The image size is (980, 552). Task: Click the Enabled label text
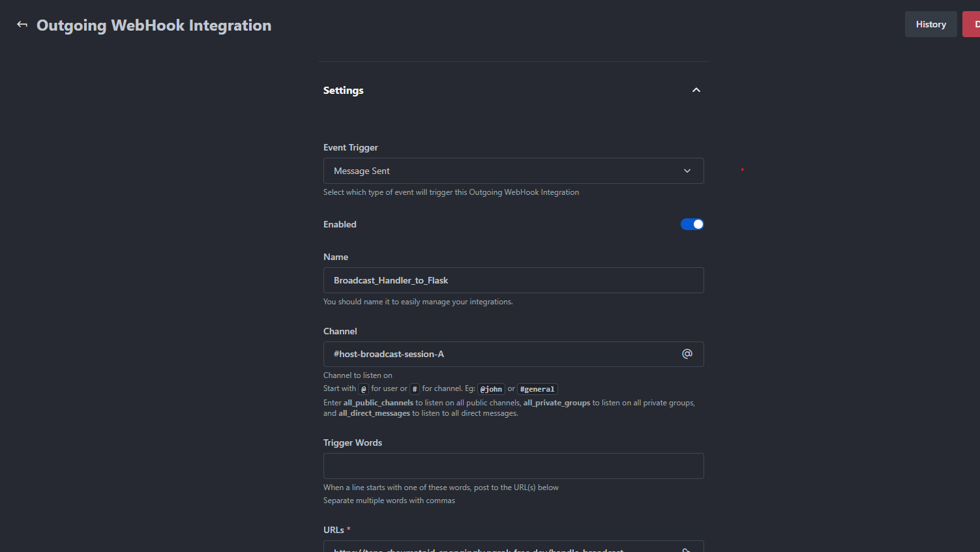tap(340, 224)
